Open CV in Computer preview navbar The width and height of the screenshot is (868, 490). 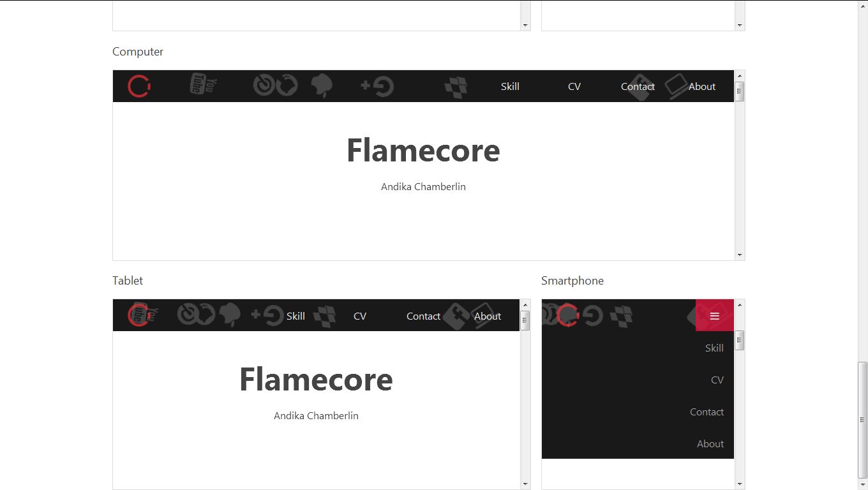[574, 87]
